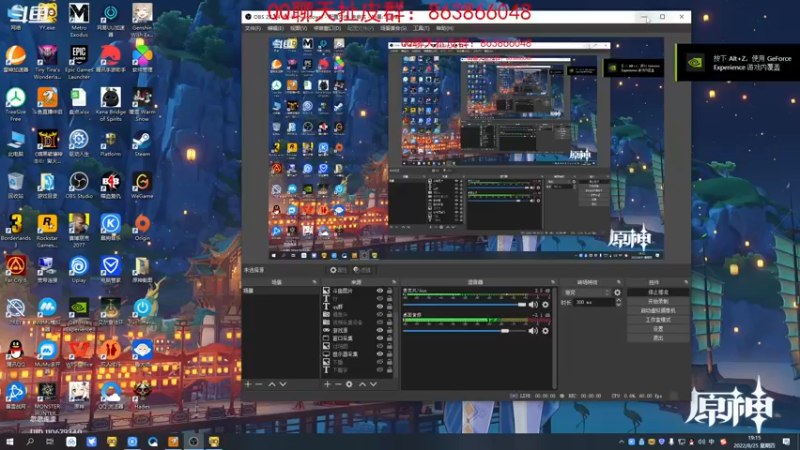
Task: Open the WPS Office desktop icon
Action: pos(79,354)
